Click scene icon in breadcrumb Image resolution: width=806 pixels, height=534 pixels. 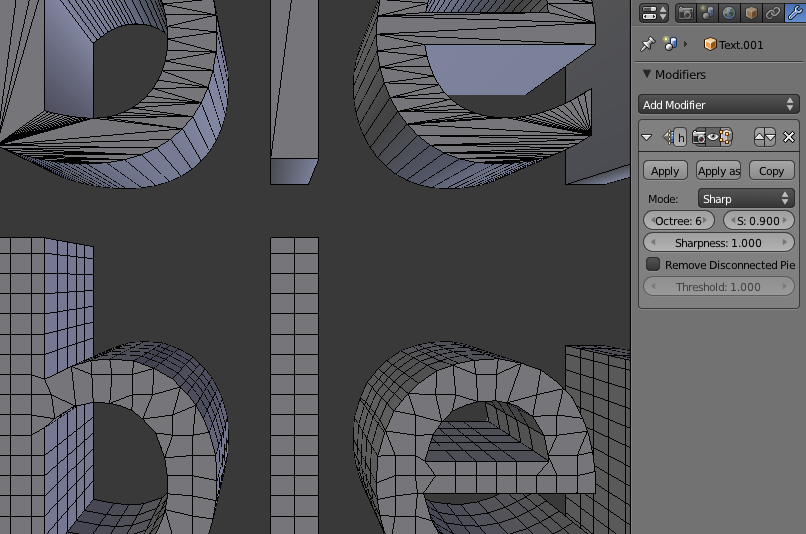670,44
